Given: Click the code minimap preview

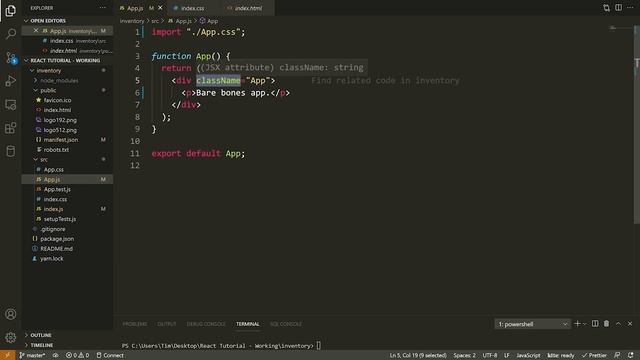Looking at the screenshot, I should click(x=613, y=28).
